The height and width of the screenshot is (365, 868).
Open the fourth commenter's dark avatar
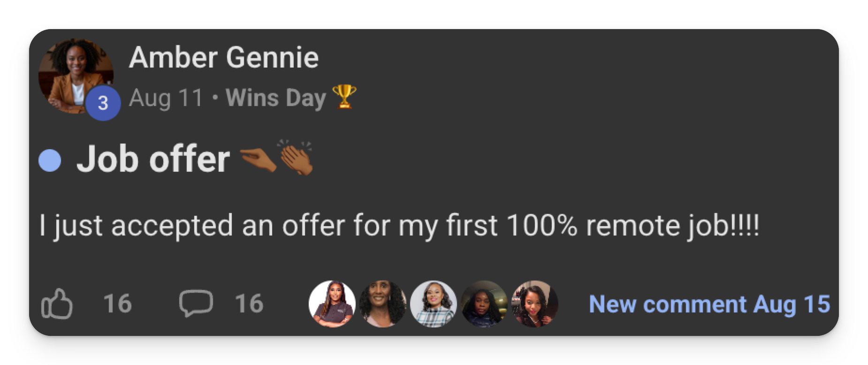[x=484, y=304]
